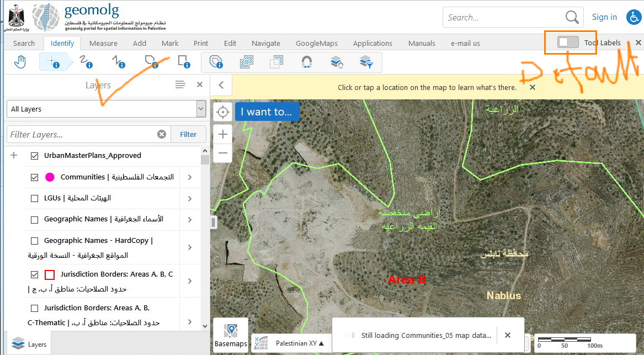644x355 pixels.
Task: Select the rectangle identify tool
Action: coord(184,62)
